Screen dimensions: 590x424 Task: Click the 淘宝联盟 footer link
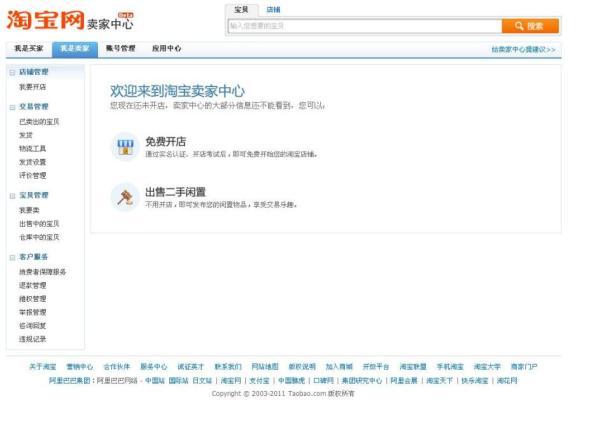pyautogui.click(x=413, y=367)
